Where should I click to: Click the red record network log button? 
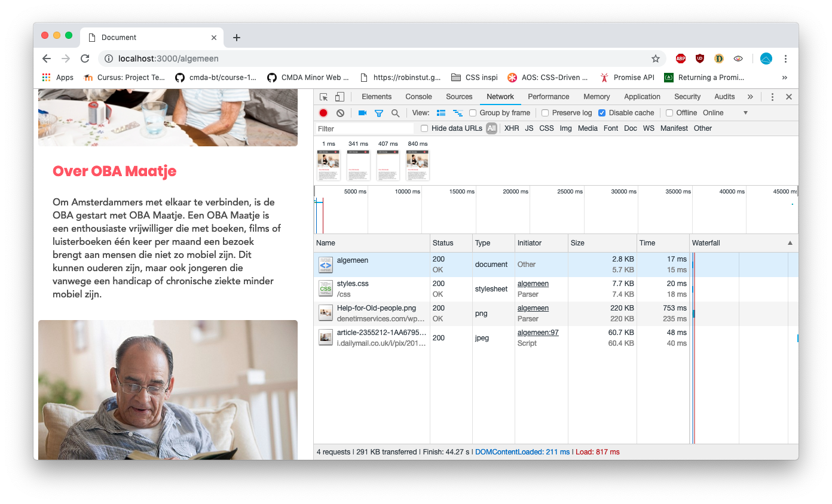323,113
